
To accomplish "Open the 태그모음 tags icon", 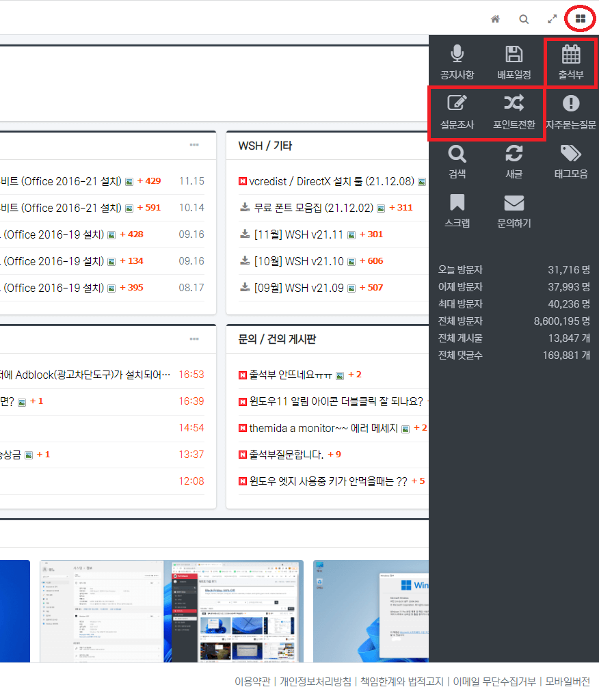I will click(x=571, y=153).
